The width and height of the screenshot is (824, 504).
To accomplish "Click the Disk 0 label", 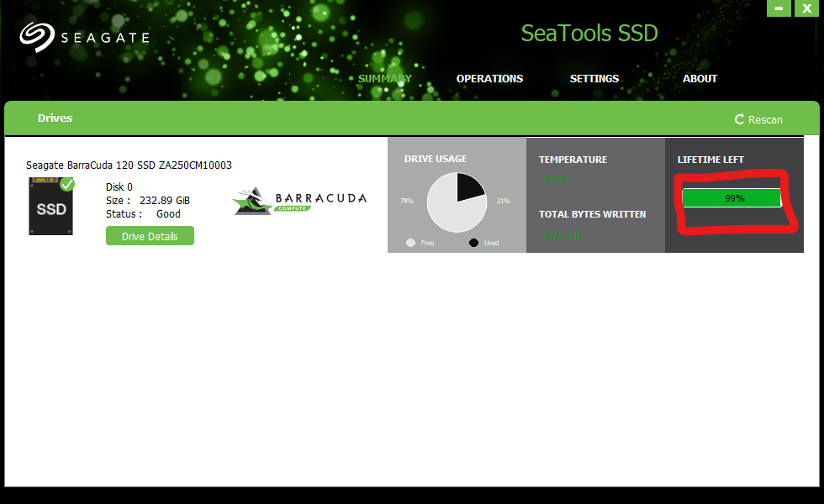I will pos(119,186).
